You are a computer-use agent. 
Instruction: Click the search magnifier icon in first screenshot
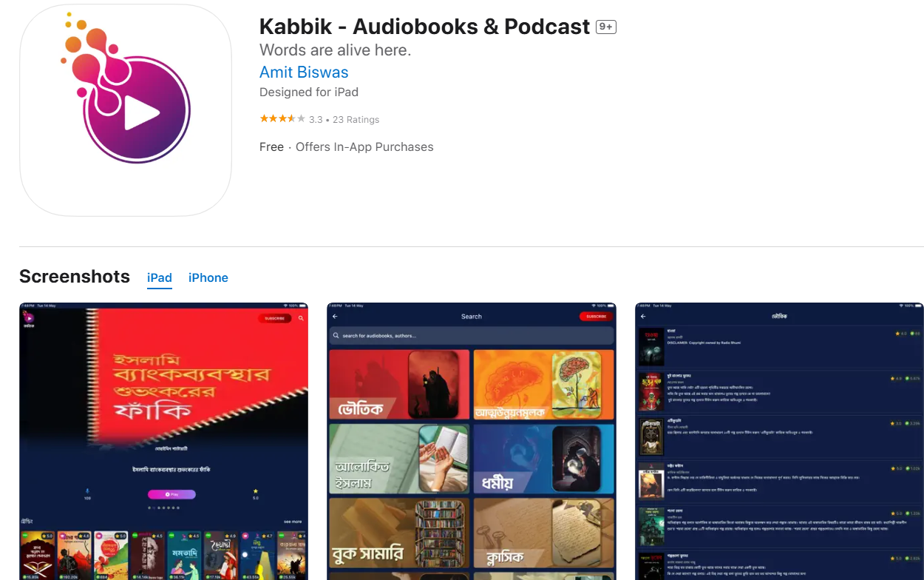(301, 318)
